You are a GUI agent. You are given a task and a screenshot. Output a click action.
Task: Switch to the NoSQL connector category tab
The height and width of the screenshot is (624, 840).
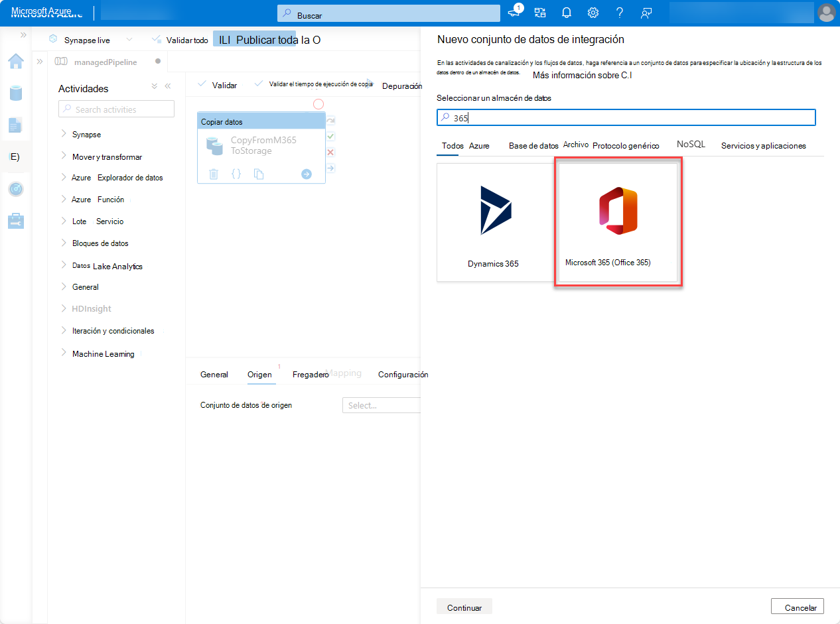click(x=691, y=144)
